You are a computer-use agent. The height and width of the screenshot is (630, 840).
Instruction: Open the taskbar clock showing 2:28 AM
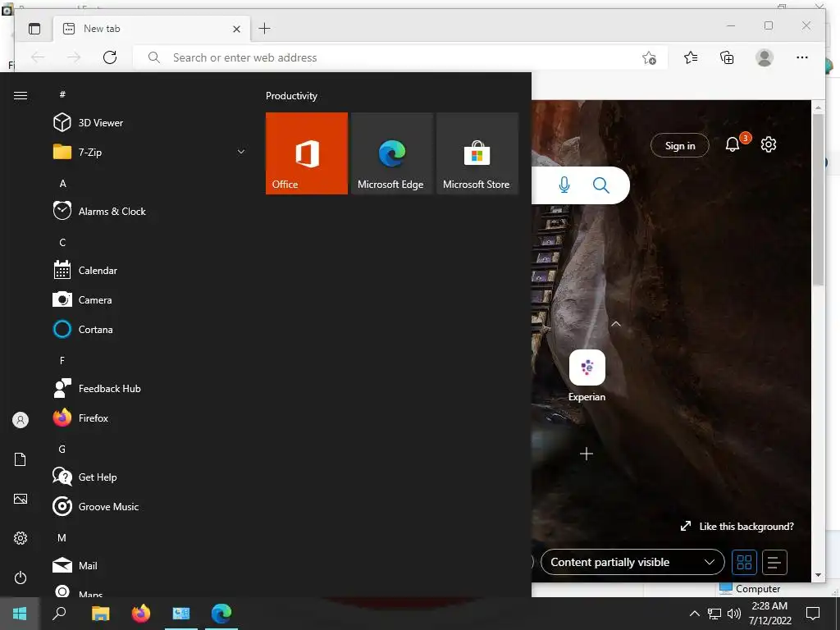click(x=769, y=614)
